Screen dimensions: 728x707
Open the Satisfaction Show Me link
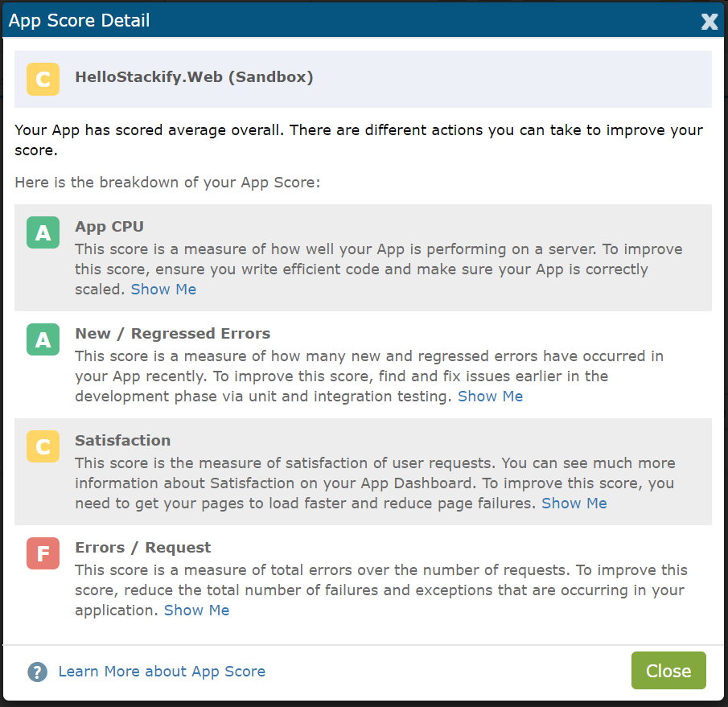(x=574, y=504)
